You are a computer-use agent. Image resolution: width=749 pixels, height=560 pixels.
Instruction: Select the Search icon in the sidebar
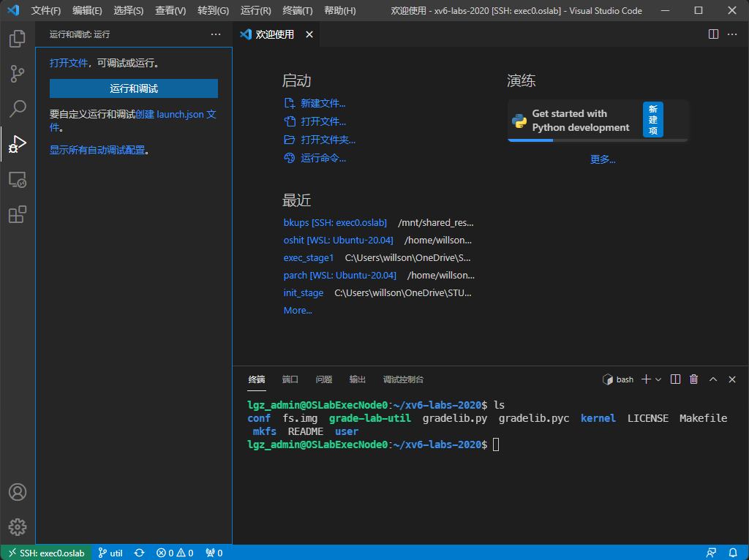16,109
